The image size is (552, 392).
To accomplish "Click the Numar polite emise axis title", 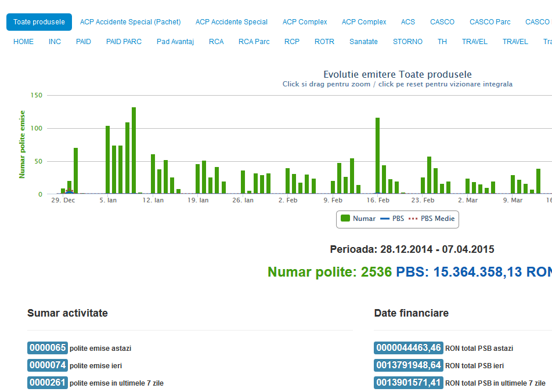I will click(x=22, y=144).
